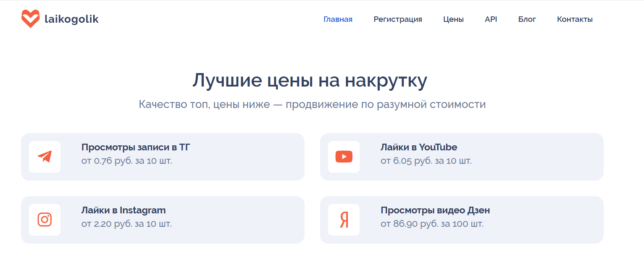Image resolution: width=644 pixels, height=260 pixels.
Task: Open the Цены navigation link
Action: (453, 19)
